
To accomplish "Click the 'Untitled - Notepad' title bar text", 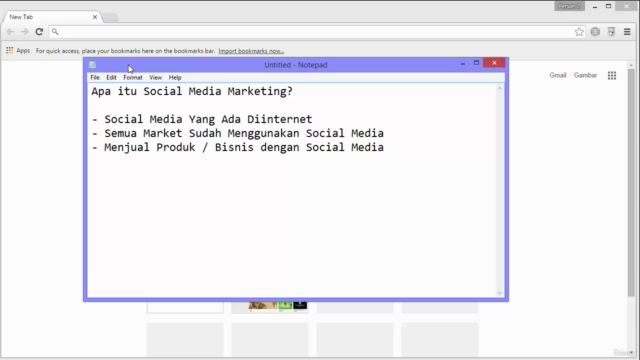I will pyautogui.click(x=296, y=65).
